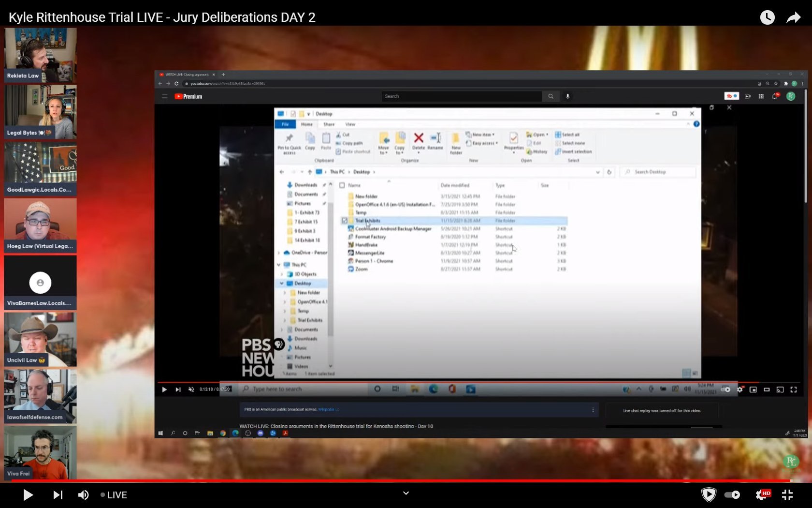Image resolution: width=812 pixels, height=508 pixels.
Task: Mute the livestream volume speaker icon
Action: [x=83, y=495]
